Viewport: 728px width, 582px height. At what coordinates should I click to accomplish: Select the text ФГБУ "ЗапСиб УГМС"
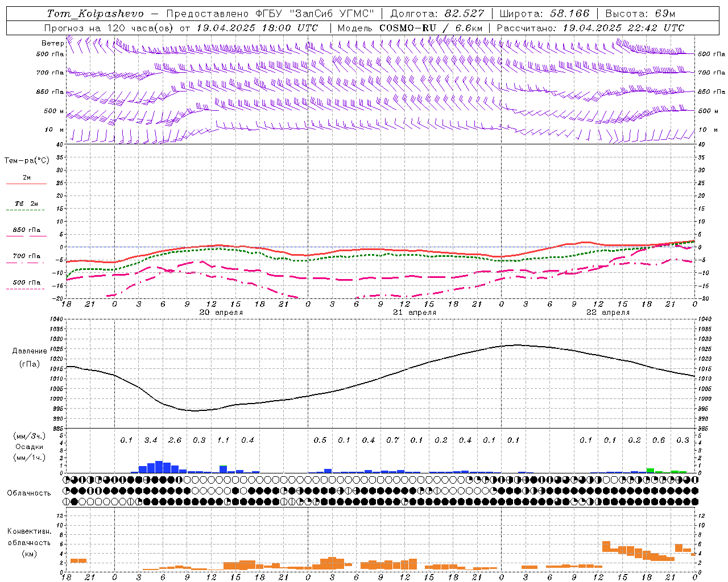pos(315,14)
